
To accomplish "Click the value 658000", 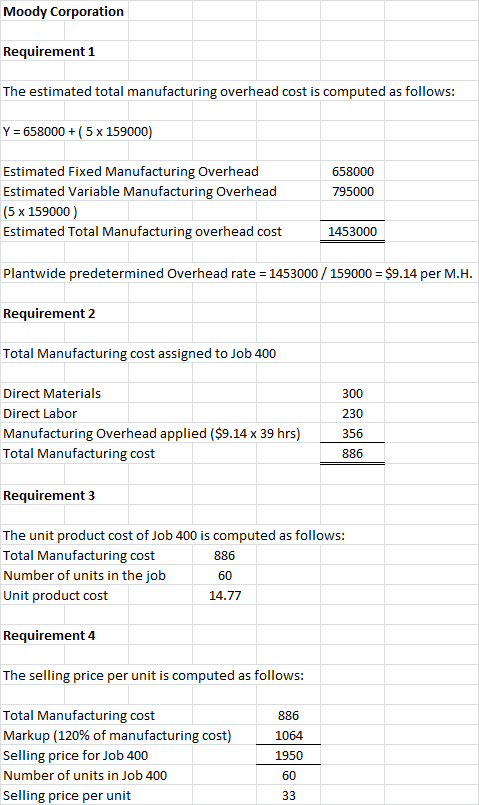I will click(353, 171).
